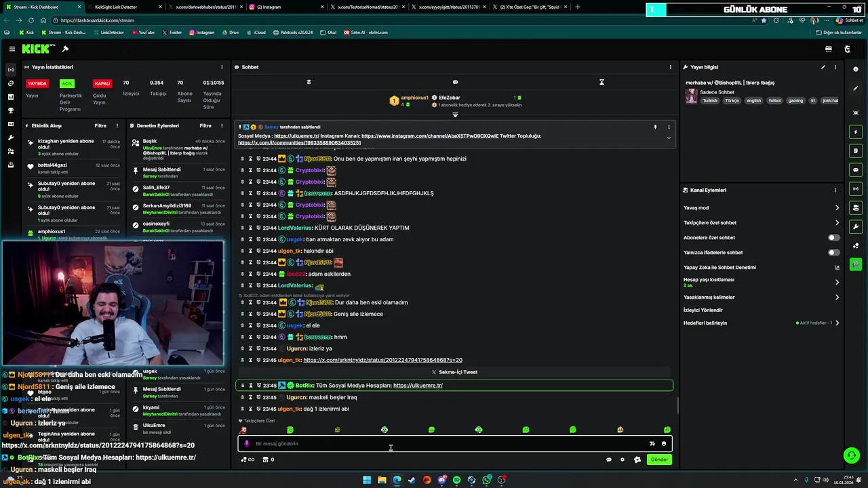Image resolution: width=868 pixels, height=488 pixels.
Task: Open the wrench settings icon in left sidebar
Action: pos(10,138)
